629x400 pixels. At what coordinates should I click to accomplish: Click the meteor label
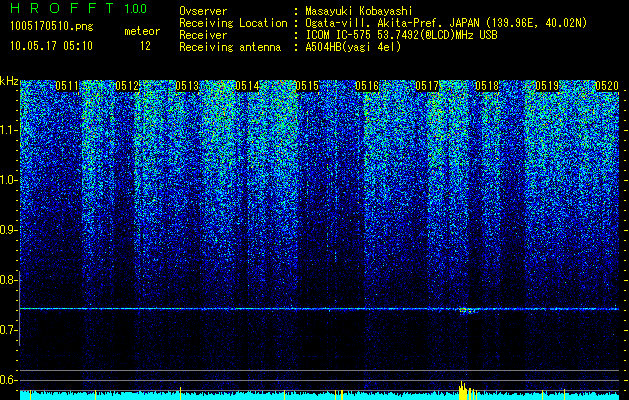142,31
